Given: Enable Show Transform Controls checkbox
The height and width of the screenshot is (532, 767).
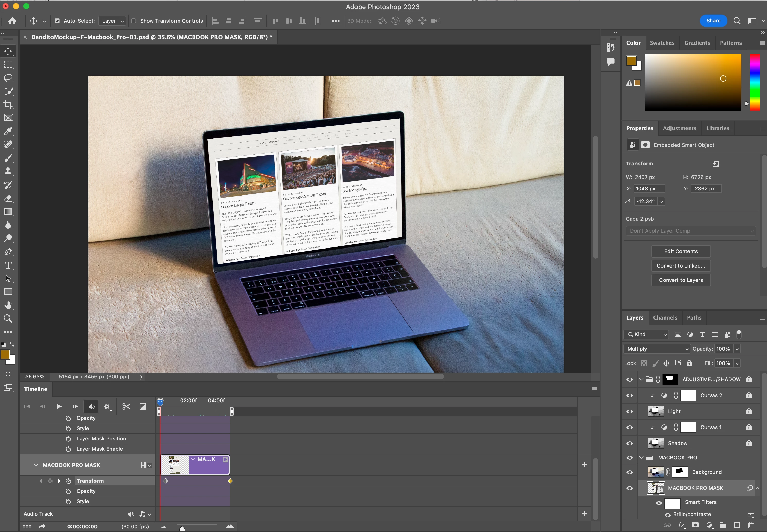Looking at the screenshot, I should [x=134, y=21].
